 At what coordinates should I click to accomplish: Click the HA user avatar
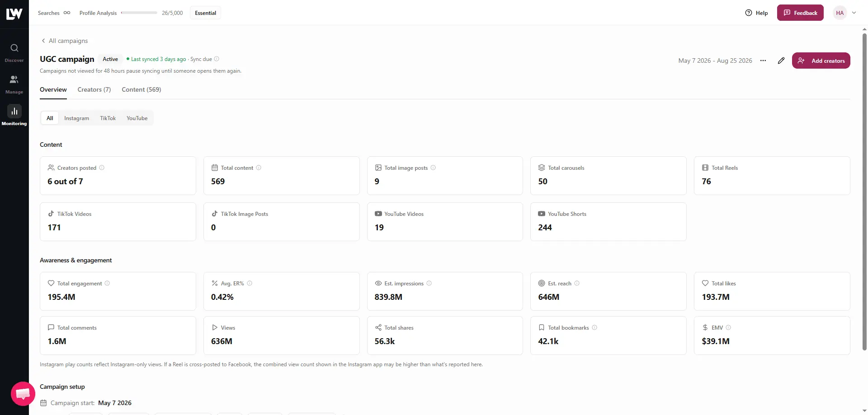click(840, 13)
